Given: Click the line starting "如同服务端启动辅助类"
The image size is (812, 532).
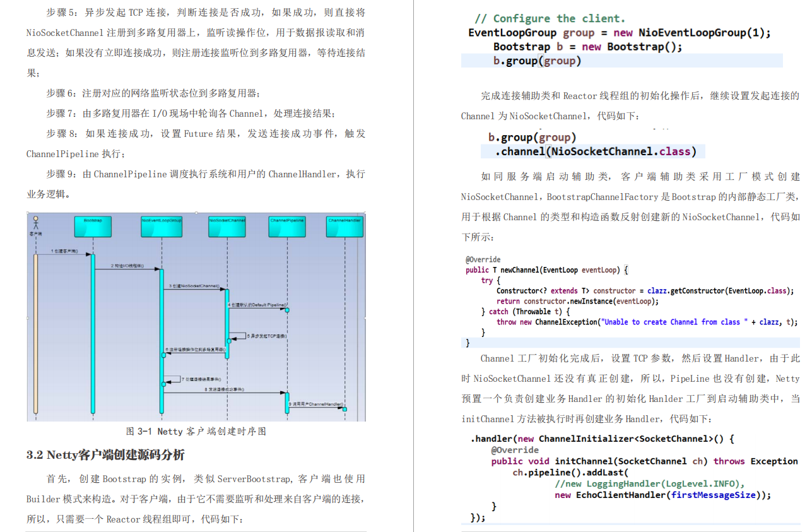Looking at the screenshot, I should tap(640, 177).
